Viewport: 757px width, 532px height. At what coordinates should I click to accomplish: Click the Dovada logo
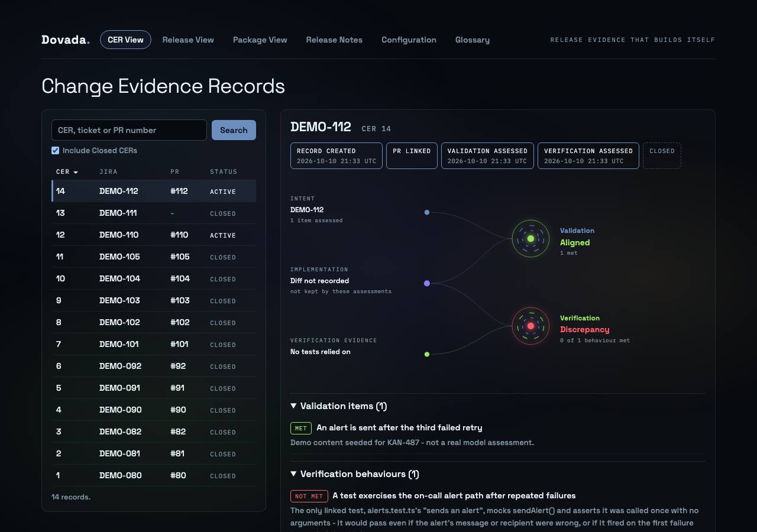[x=66, y=40]
